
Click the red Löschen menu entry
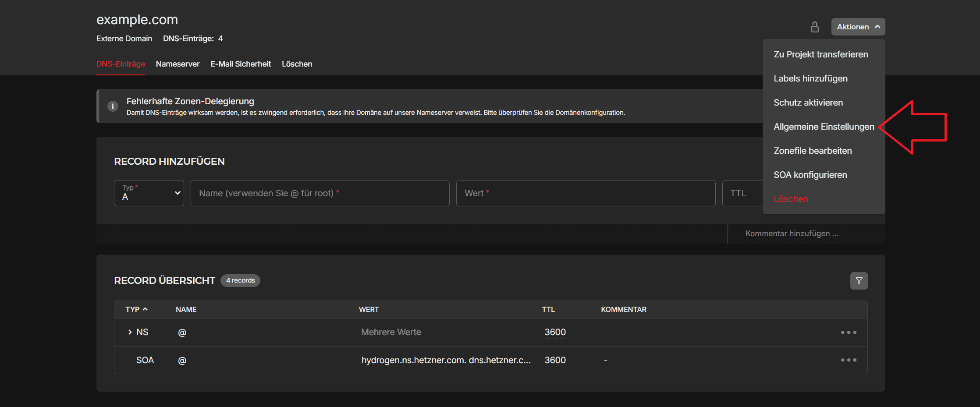pos(791,199)
